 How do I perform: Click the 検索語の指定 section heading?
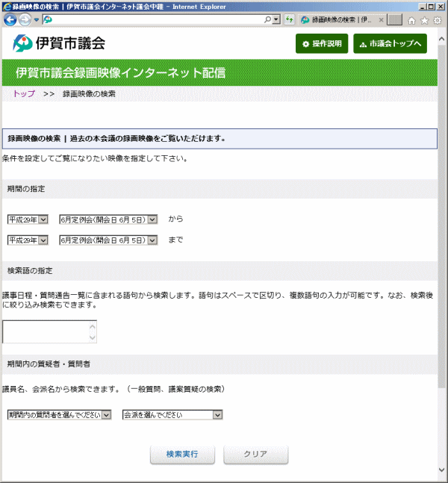click(30, 271)
